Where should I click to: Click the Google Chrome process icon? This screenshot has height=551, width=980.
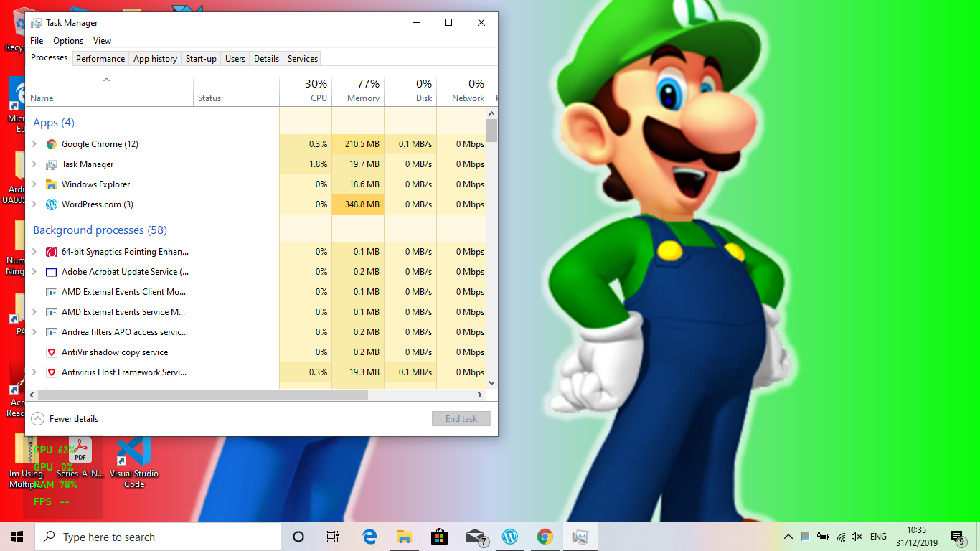coord(52,144)
